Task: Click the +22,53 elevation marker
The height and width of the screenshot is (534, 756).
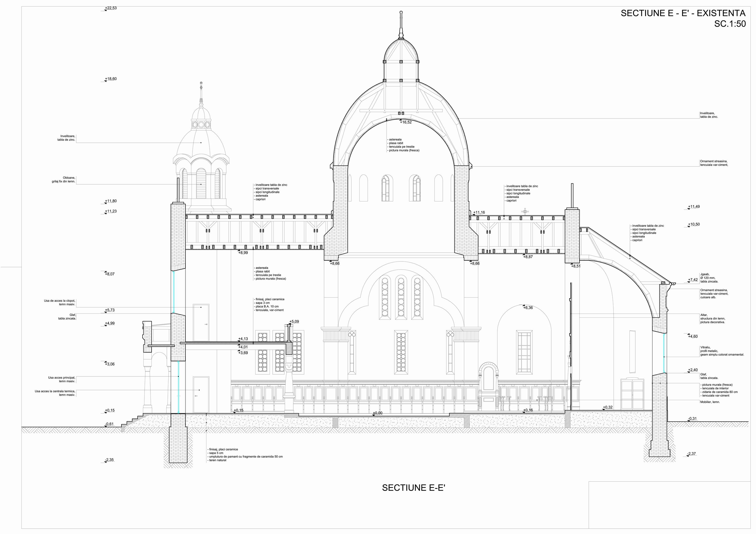Action: (110, 9)
